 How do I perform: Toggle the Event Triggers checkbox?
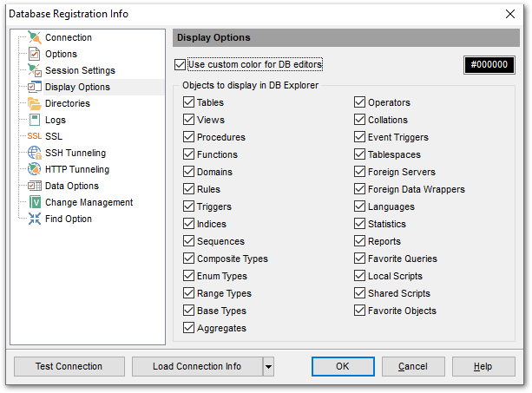pyautogui.click(x=360, y=137)
